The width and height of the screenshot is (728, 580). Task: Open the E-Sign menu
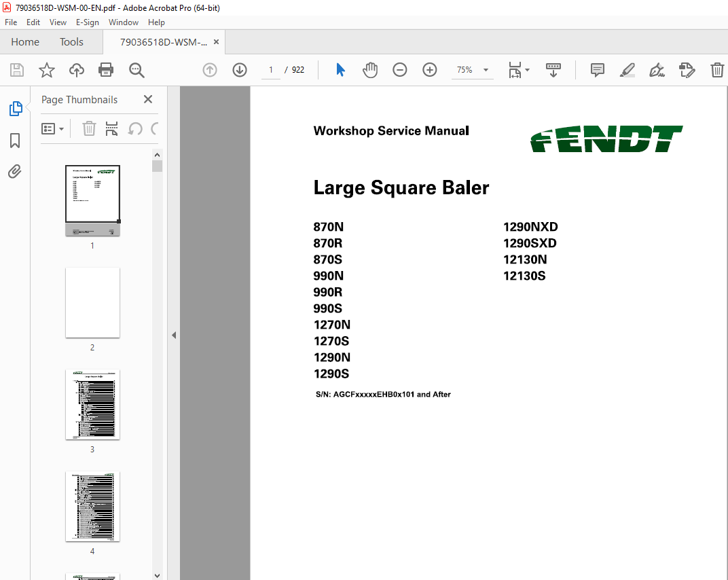pos(88,22)
